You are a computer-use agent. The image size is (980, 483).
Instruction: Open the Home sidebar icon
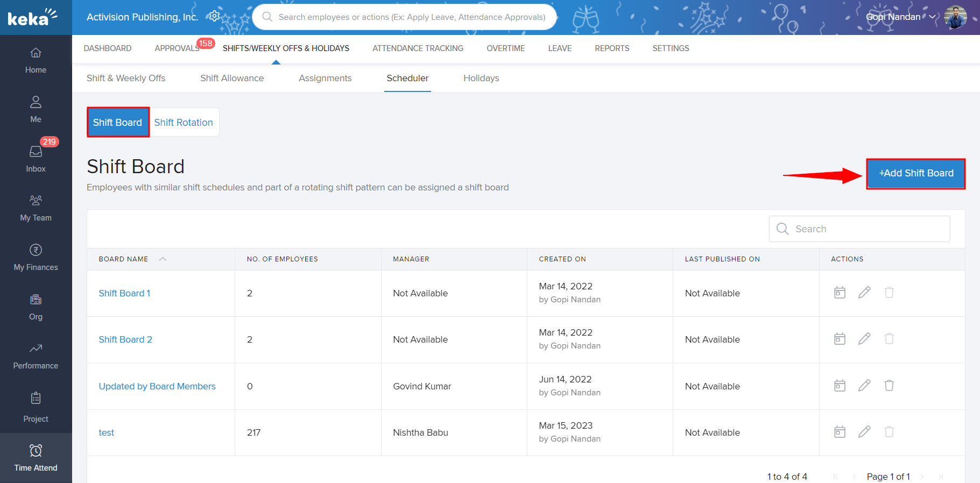[x=36, y=53]
